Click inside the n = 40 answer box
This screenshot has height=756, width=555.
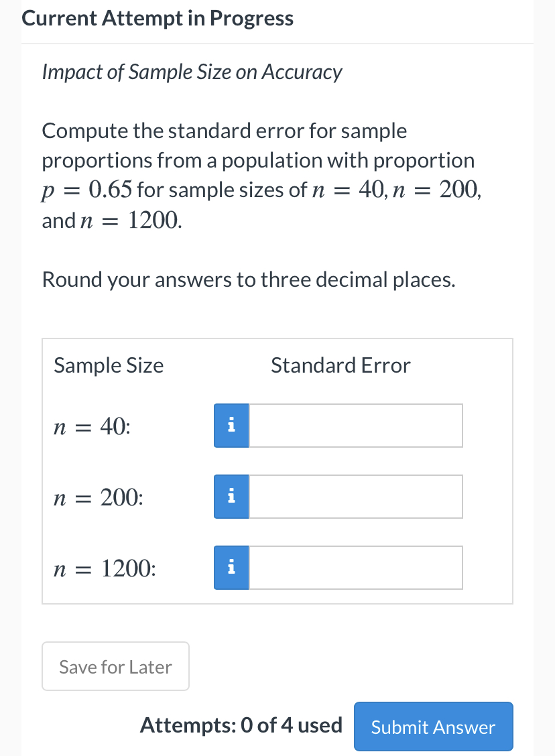tap(355, 425)
